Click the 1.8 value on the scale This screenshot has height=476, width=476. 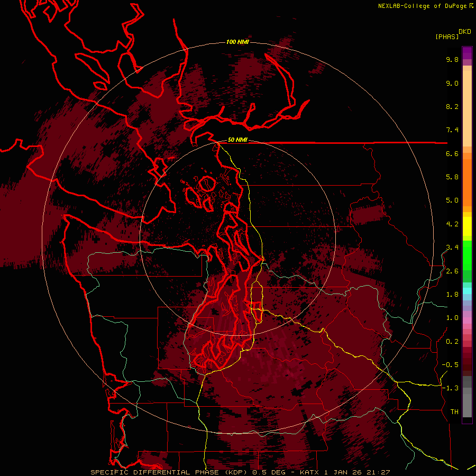pos(452,295)
